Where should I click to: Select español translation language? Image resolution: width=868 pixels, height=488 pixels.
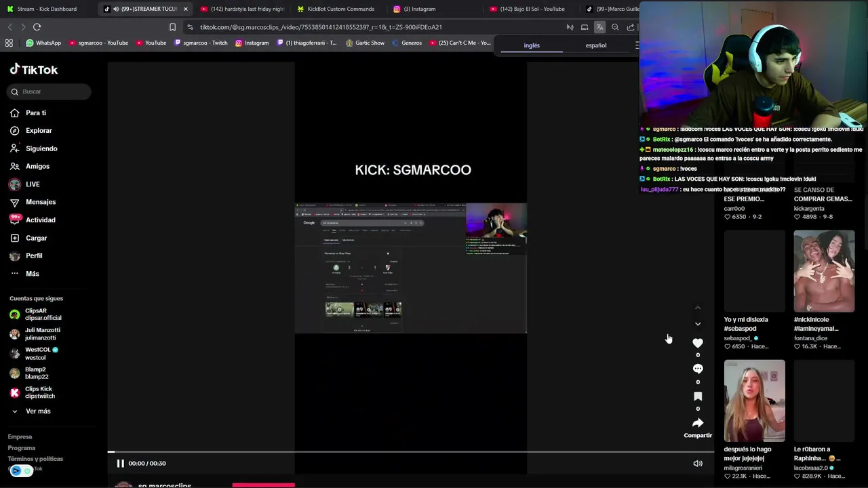click(x=596, y=45)
